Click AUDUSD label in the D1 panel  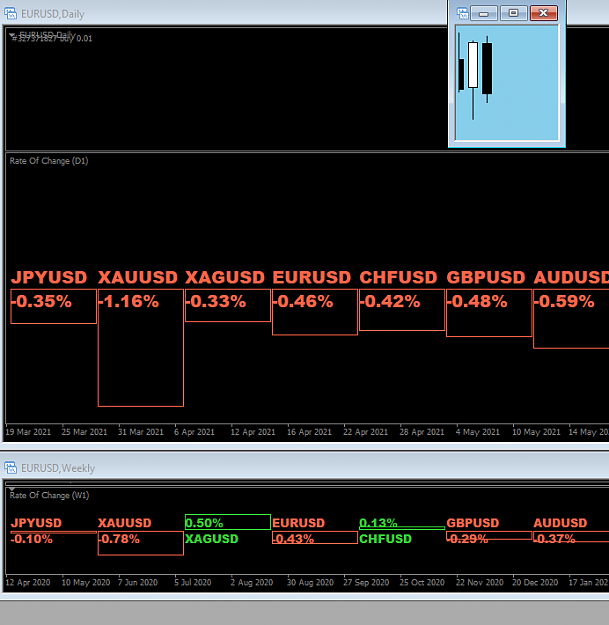(x=571, y=277)
